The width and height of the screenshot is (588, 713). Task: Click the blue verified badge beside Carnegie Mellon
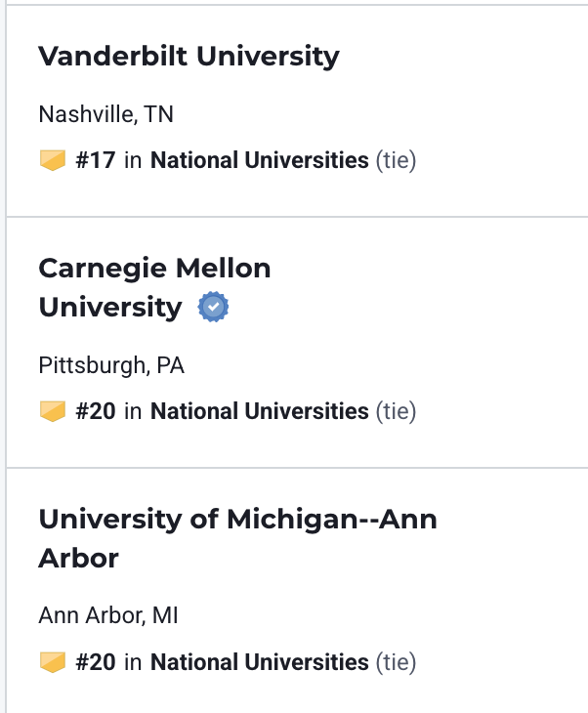213,308
